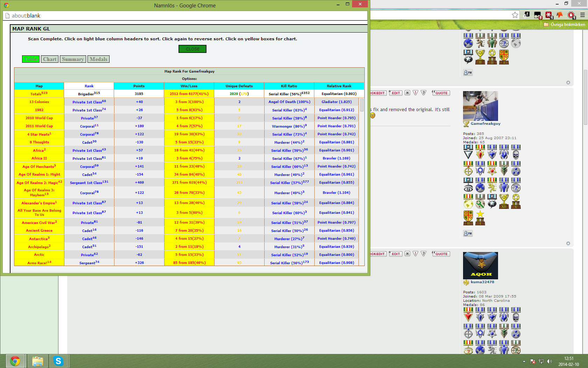Viewport: 588px width, 368px height.
Task: Open the AdBlock stop-hand extension icon
Action: pyautogui.click(x=571, y=15)
